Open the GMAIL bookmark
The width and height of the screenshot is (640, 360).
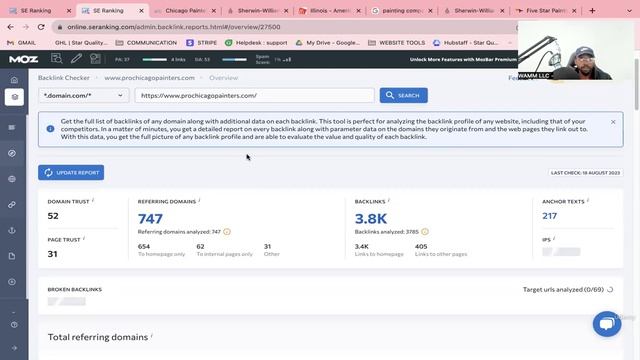pyautogui.click(x=22, y=42)
